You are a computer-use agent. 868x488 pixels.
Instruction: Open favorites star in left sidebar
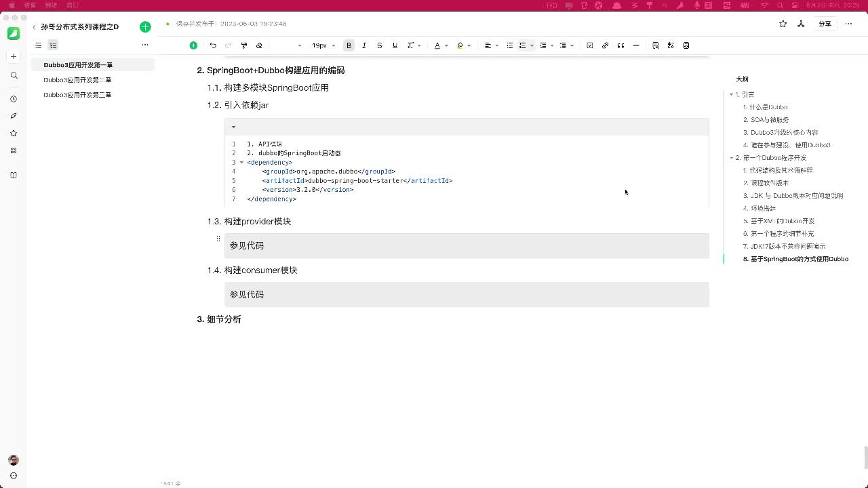click(x=14, y=133)
